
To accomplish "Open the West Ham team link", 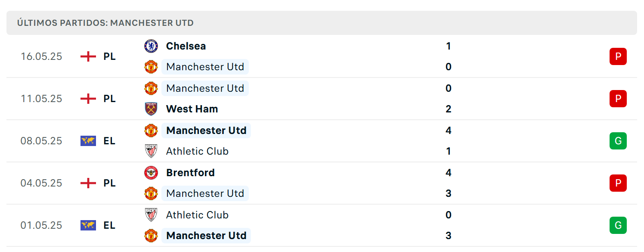I will coord(192,109).
